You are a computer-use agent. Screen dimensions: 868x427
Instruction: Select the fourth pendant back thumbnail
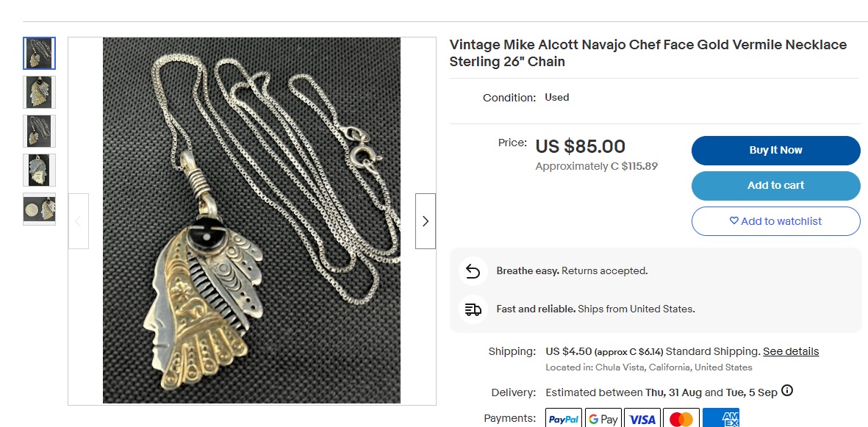point(39,170)
